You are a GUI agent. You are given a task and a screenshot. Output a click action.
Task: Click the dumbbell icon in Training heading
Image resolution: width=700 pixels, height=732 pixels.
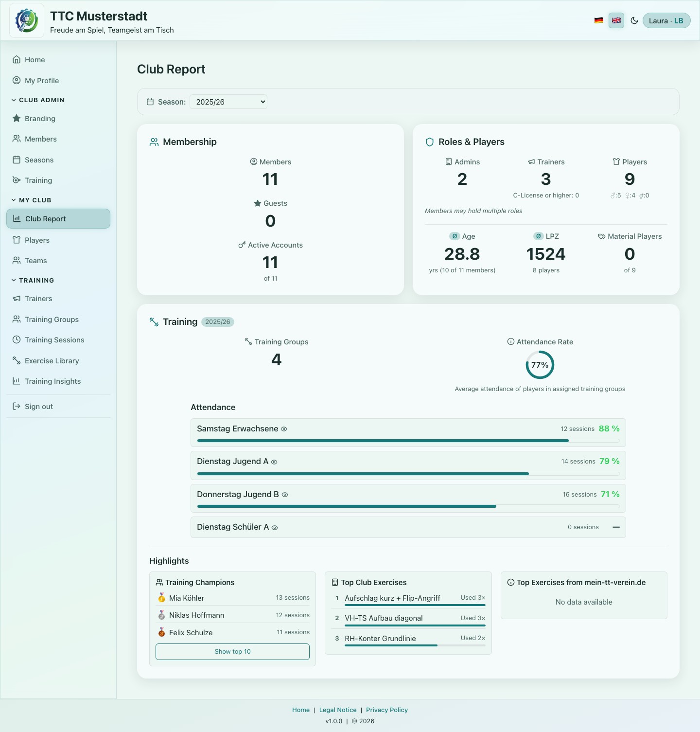(154, 322)
